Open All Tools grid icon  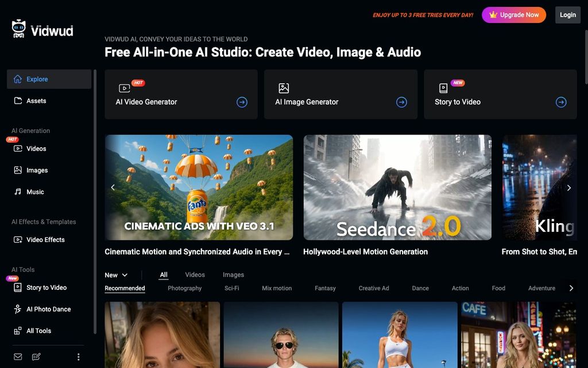coord(18,331)
